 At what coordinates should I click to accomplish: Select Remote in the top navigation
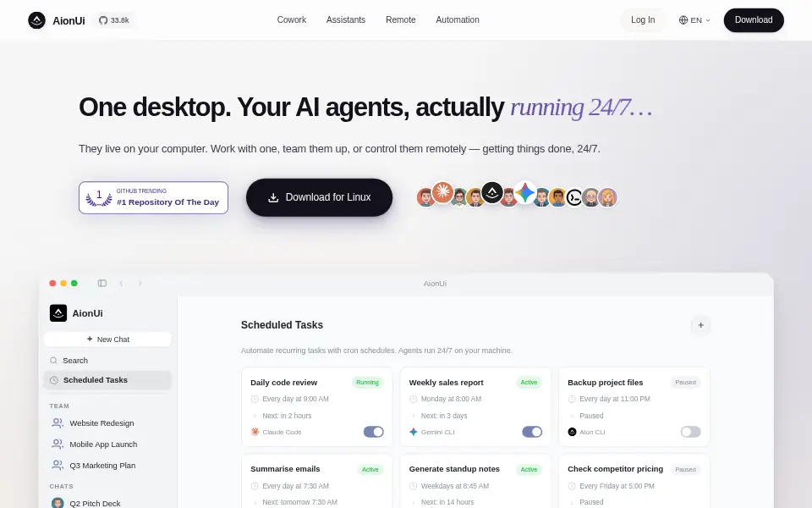(400, 19)
